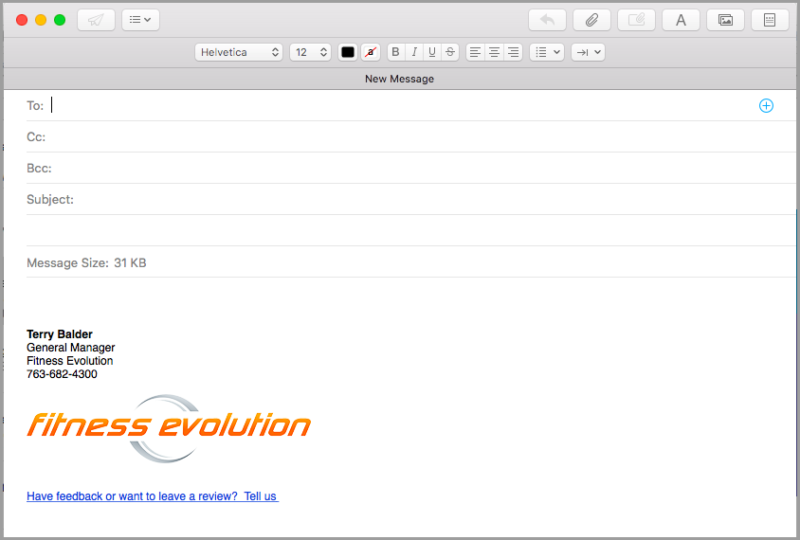The height and width of the screenshot is (540, 800).
Task: Open the font size 12 selector
Action: (310, 52)
